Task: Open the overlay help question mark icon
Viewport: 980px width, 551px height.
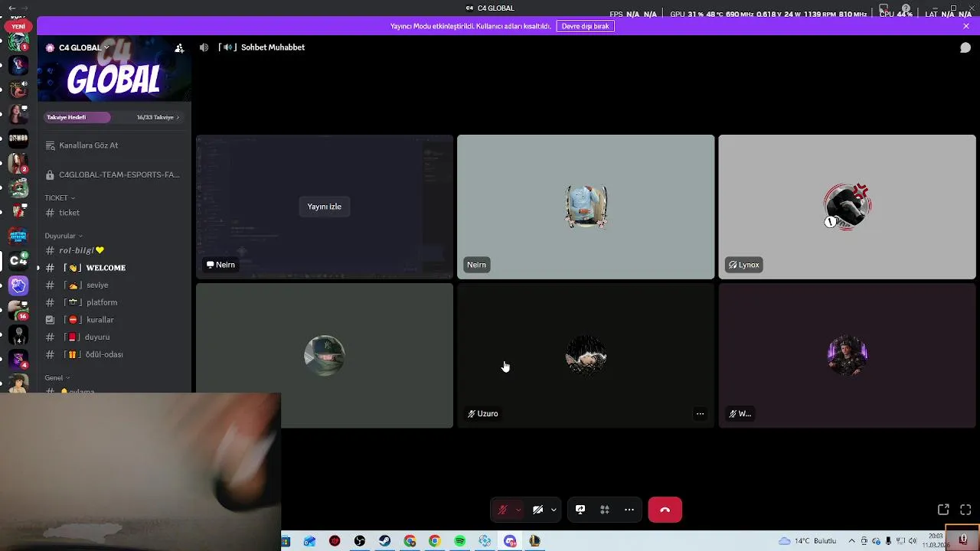Action: (906, 9)
